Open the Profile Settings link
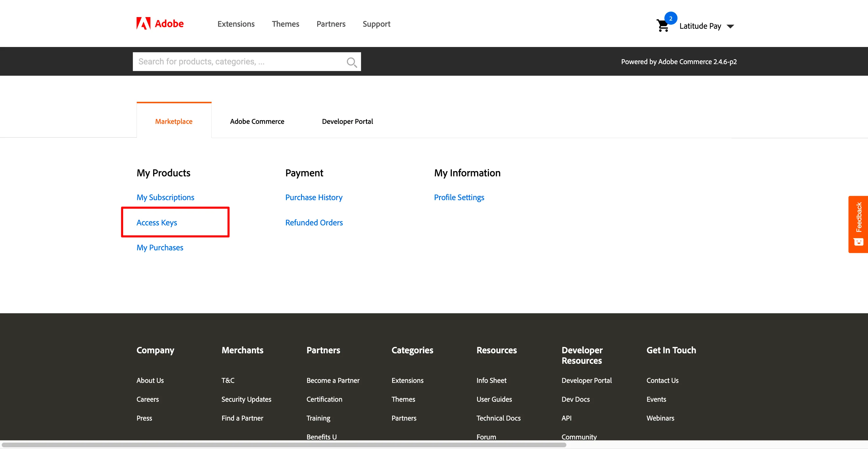Viewport: 868px width, 449px height. pos(459,197)
